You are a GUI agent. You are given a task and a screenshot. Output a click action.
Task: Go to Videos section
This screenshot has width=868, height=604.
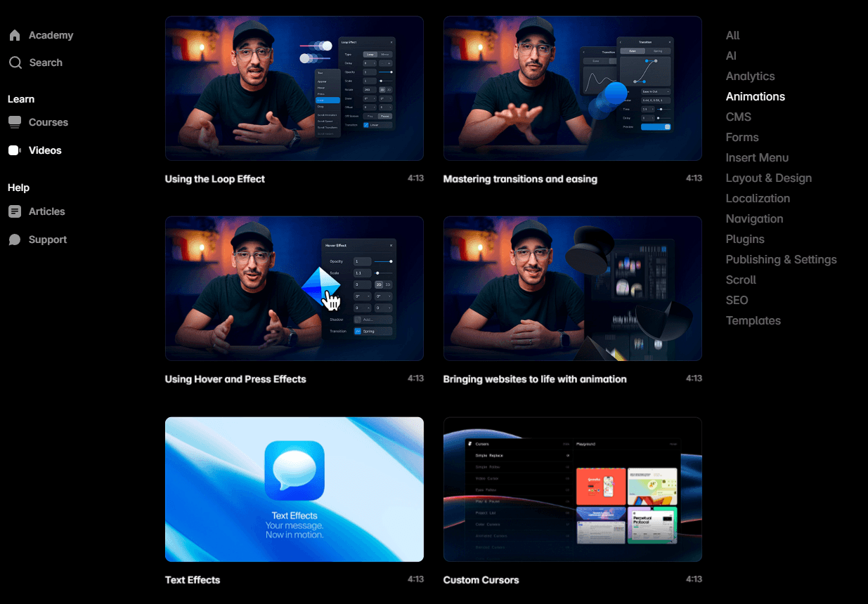[x=45, y=150]
